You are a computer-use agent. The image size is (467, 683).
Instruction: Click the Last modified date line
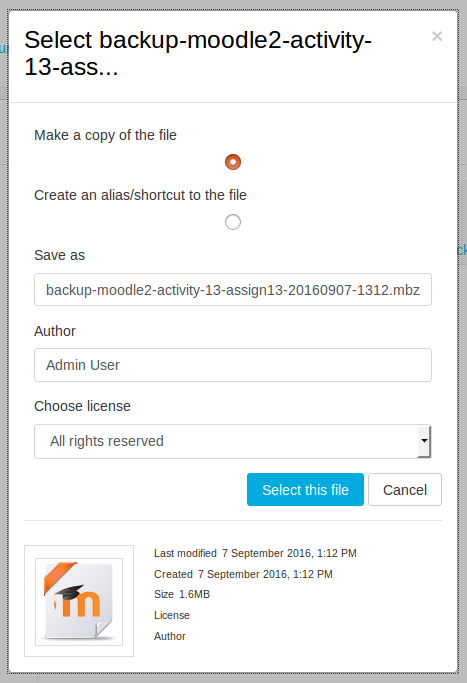255,553
